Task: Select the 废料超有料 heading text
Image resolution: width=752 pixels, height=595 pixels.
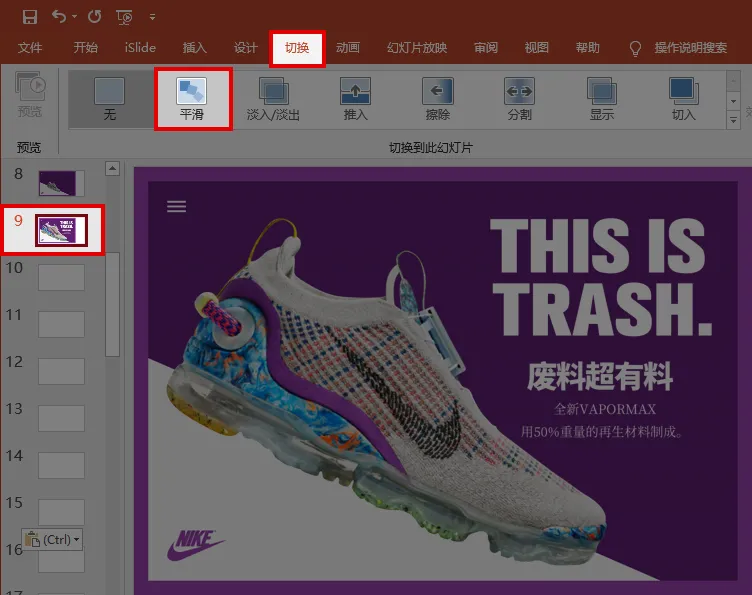Action: 600,377
